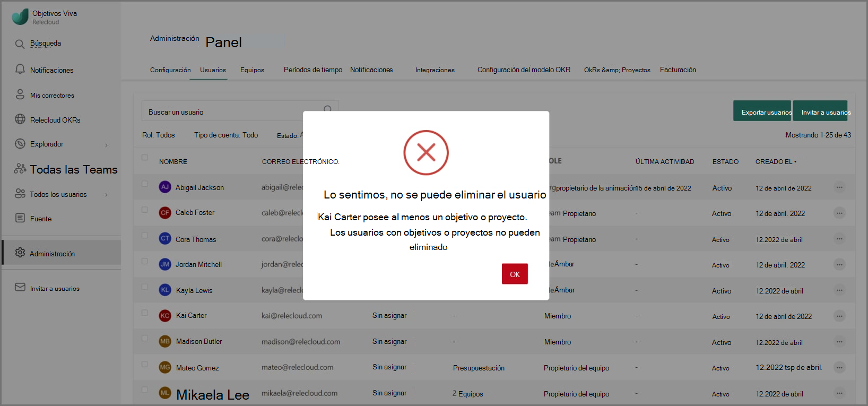Click the Administración breadcrumb link
Screen dimensions: 868x406
[175, 38]
